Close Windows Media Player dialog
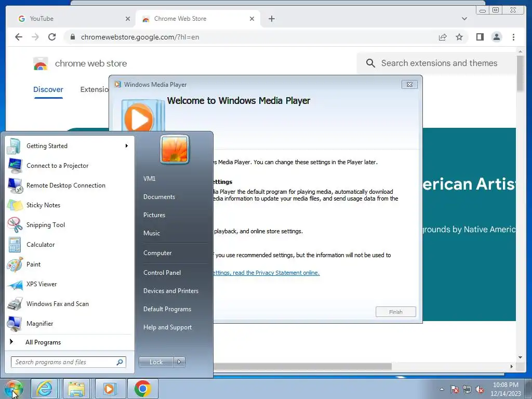The width and height of the screenshot is (532, 399). point(409,85)
